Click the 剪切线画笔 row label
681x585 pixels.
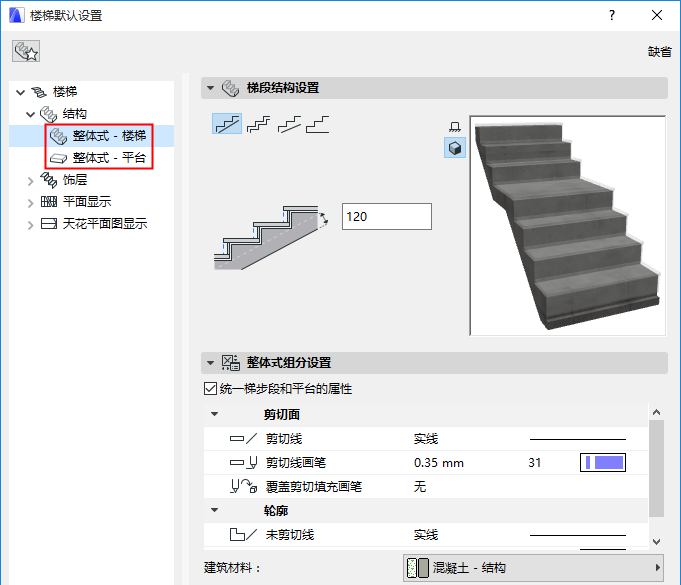[x=296, y=463]
